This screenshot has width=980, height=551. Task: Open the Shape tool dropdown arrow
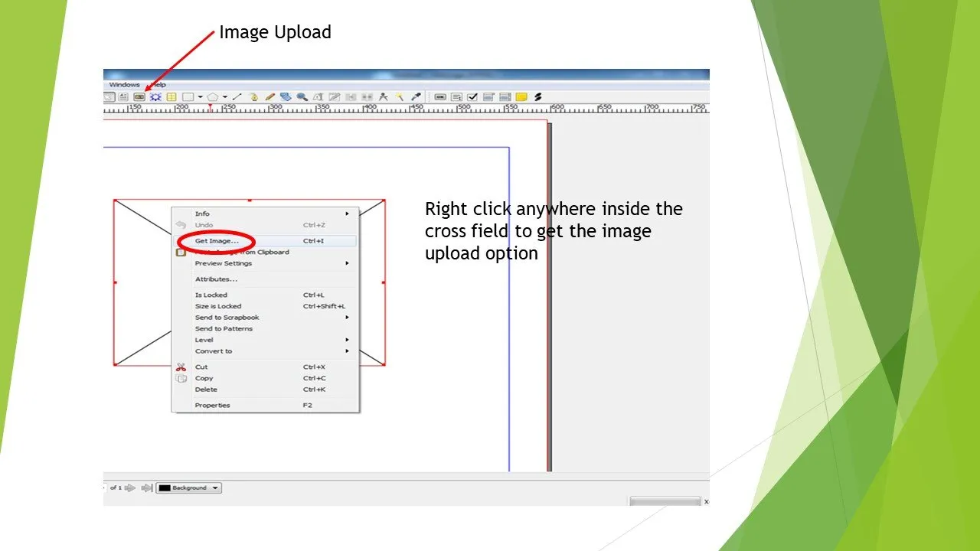[x=200, y=97]
